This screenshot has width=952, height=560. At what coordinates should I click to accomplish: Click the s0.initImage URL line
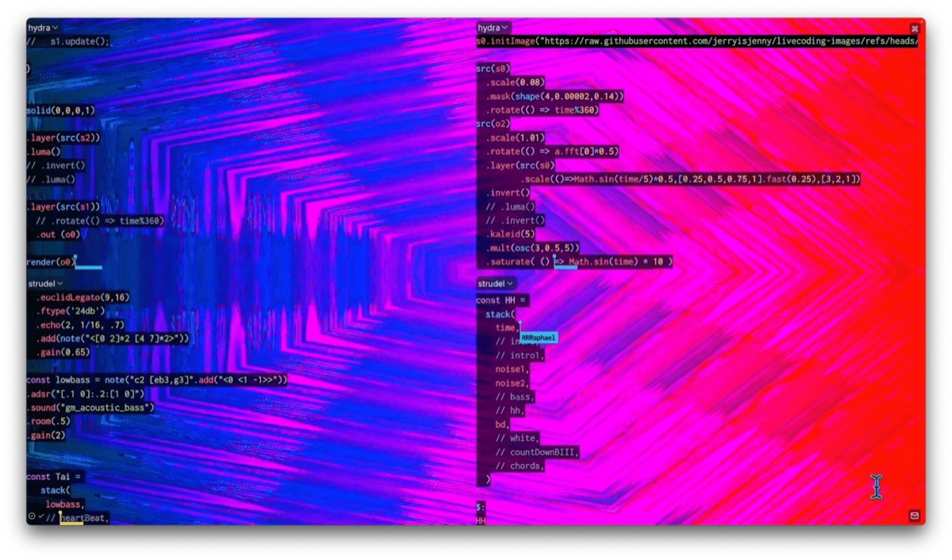tap(697, 41)
